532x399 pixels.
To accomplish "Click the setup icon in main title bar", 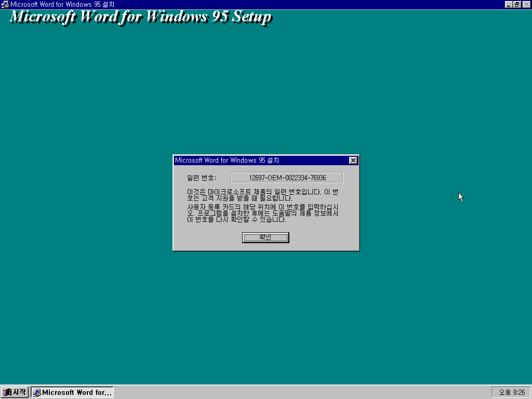I will point(5,4).
